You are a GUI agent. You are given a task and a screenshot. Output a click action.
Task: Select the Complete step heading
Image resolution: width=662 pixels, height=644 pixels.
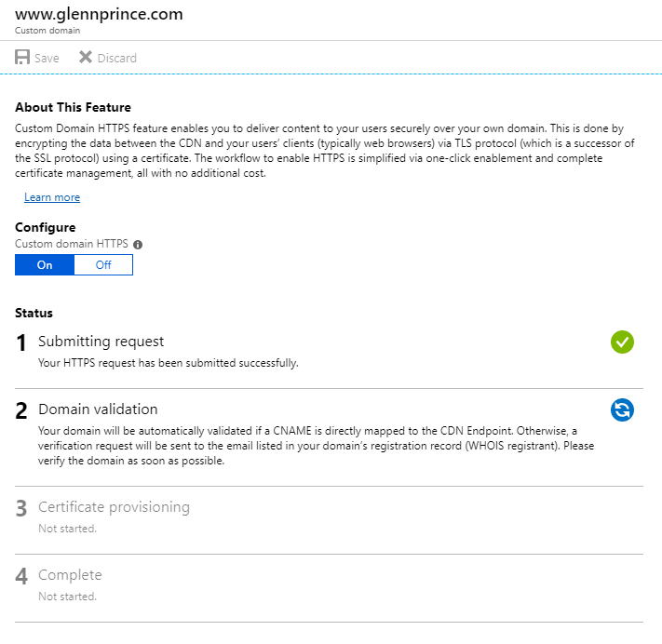point(70,575)
